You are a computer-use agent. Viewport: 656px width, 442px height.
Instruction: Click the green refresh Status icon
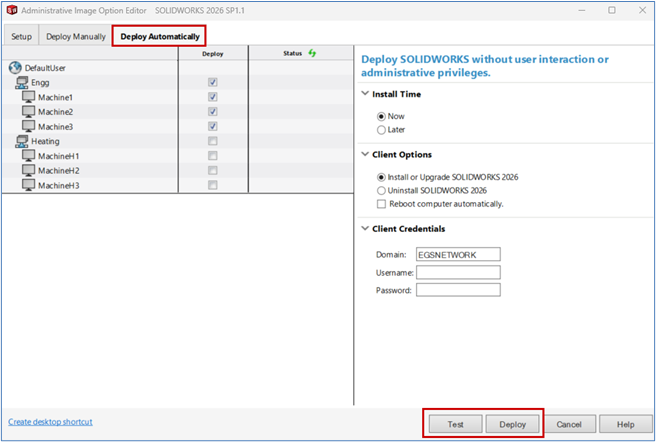[x=312, y=53]
